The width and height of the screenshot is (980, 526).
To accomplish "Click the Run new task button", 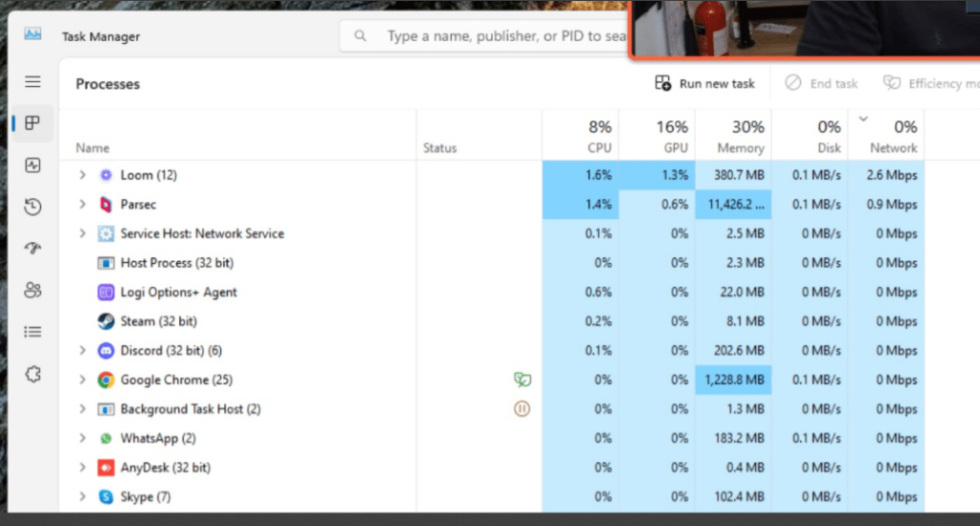I will pos(705,83).
